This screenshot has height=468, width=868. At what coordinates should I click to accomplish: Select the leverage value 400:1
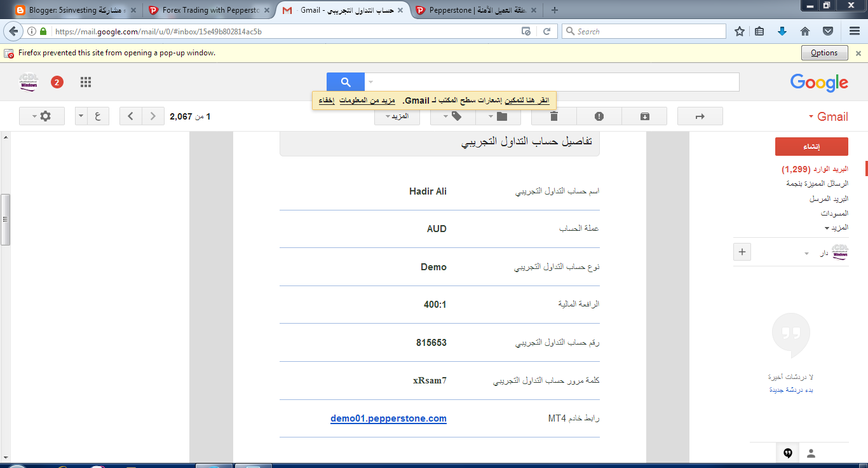point(435,304)
